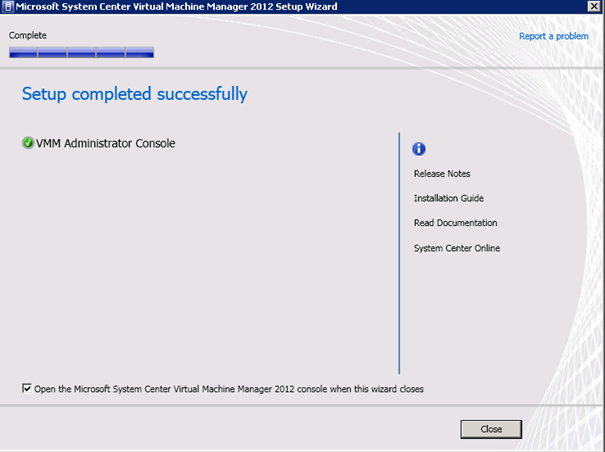Screen dimensions: 605x452
Task: Click the setup wizard title bar icon
Action: tap(7, 7)
